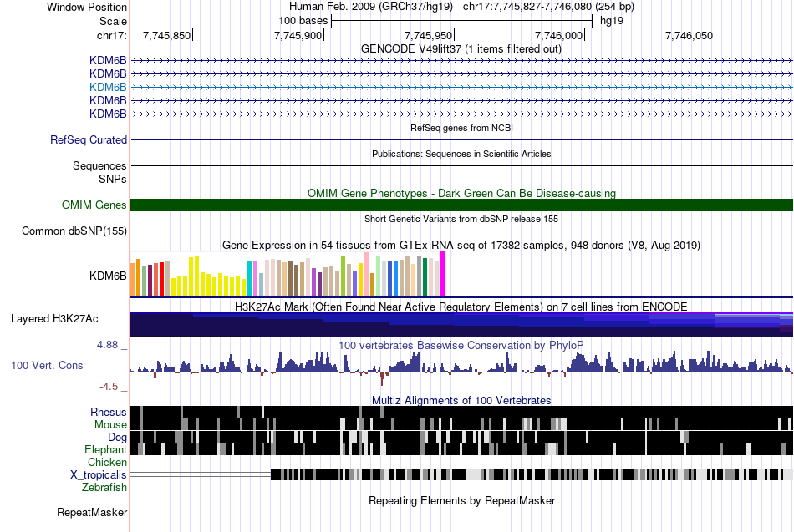The image size is (794, 532).
Task: Click the dark green OMIM gene bar
Action: [461, 205]
